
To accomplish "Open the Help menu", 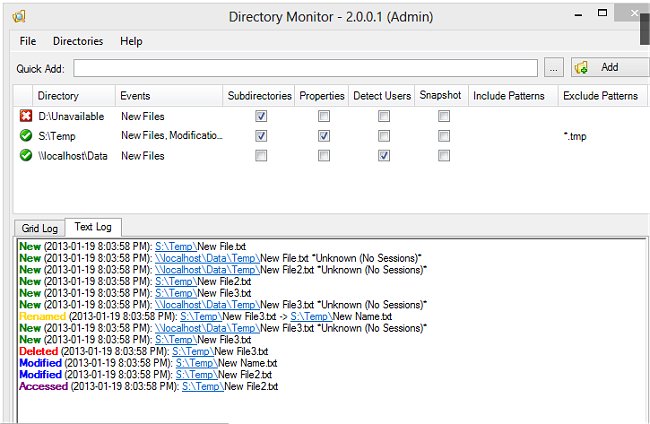I will coord(131,41).
